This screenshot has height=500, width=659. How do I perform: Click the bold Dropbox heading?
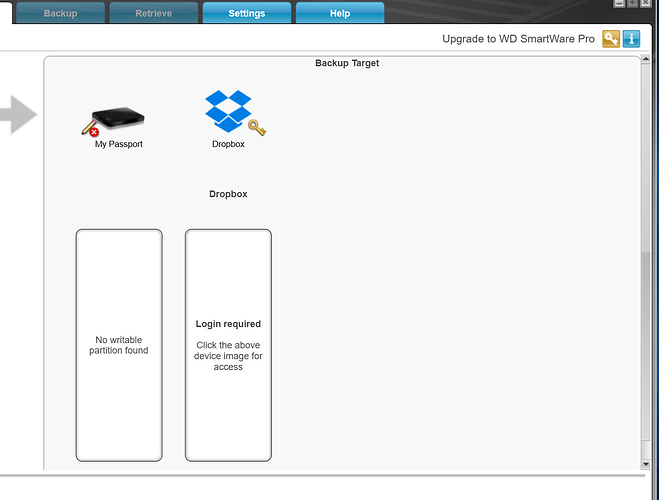point(228,194)
